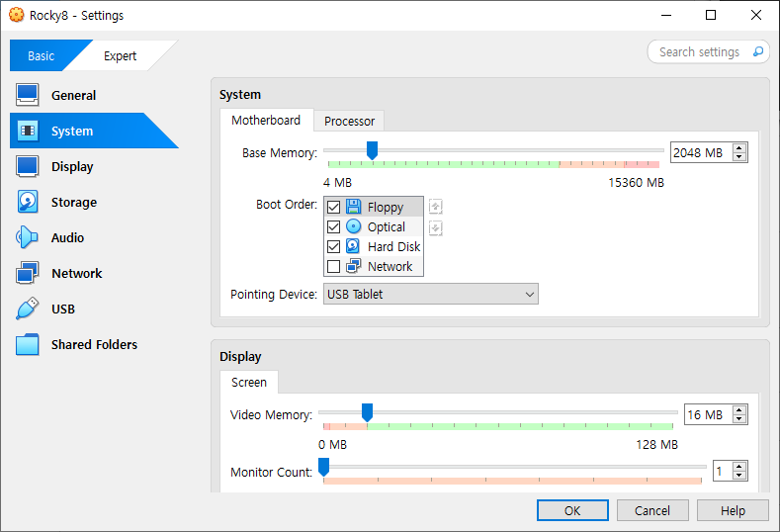Select Display label in the settings sidebar
Viewport: 780px width, 532px height.
coord(72,167)
